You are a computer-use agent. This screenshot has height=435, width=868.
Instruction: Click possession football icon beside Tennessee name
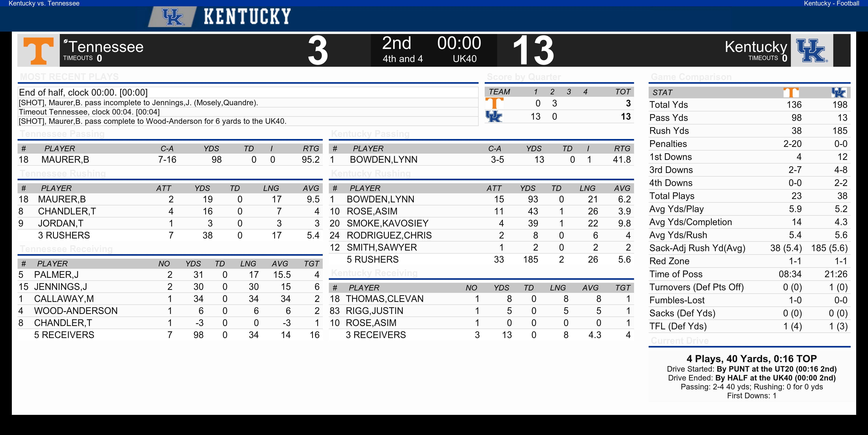pyautogui.click(x=66, y=41)
